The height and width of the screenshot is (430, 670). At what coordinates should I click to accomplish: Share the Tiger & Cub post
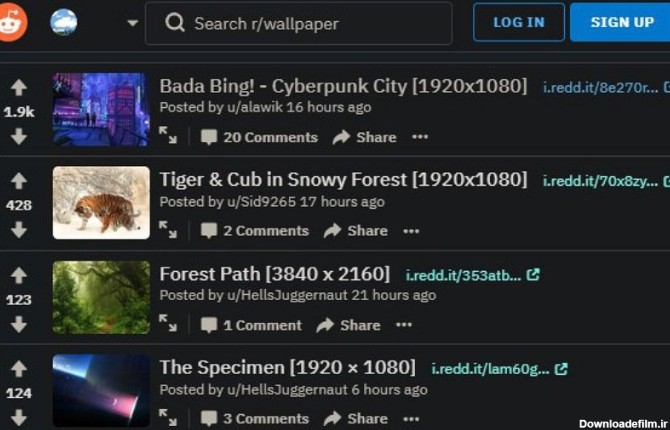tap(356, 231)
